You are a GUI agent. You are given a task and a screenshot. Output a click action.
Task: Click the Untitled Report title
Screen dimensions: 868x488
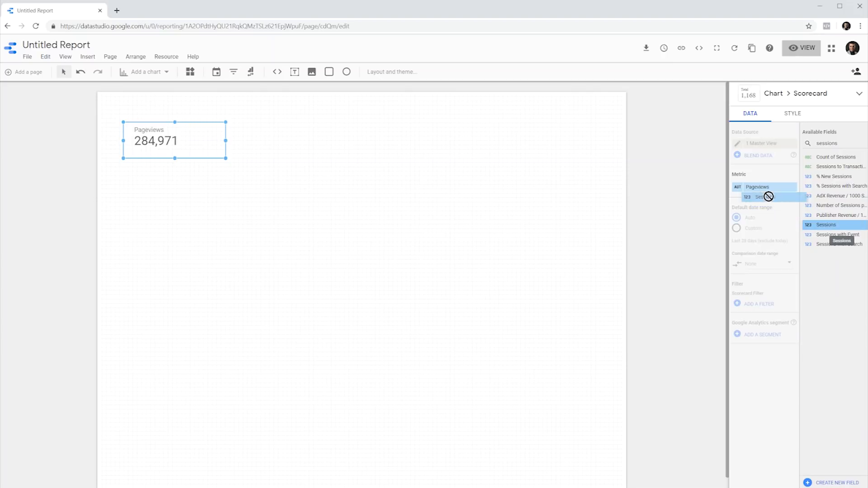[56, 44]
